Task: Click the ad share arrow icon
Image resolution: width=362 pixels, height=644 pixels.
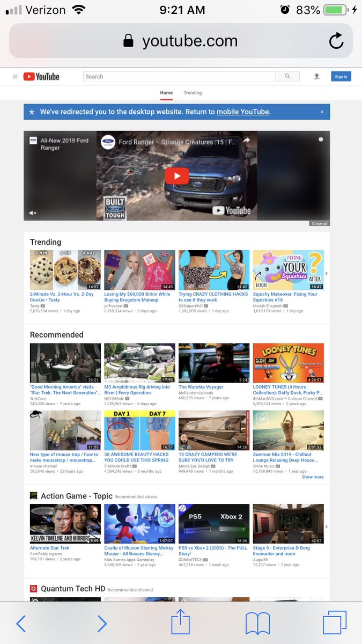Action: click(x=246, y=141)
